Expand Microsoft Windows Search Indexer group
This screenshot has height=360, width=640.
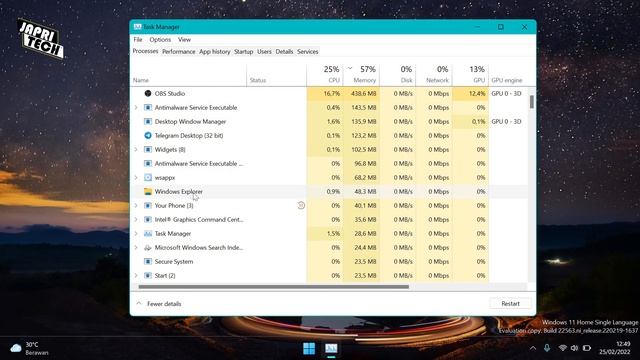[x=136, y=247]
